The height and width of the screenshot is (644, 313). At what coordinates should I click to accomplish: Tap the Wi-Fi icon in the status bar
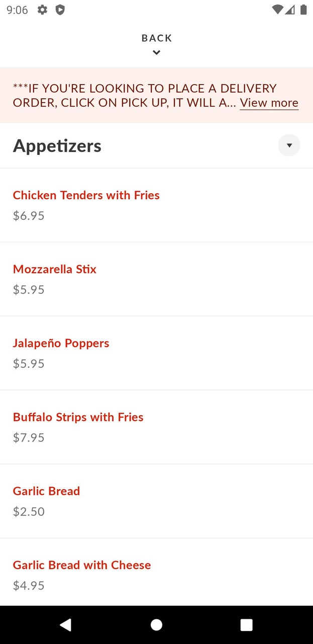tap(277, 10)
